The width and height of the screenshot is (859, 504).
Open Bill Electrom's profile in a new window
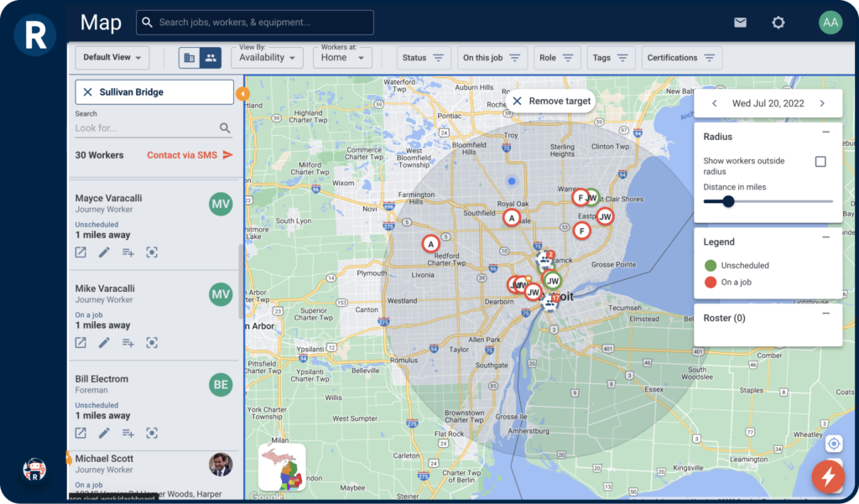81,433
